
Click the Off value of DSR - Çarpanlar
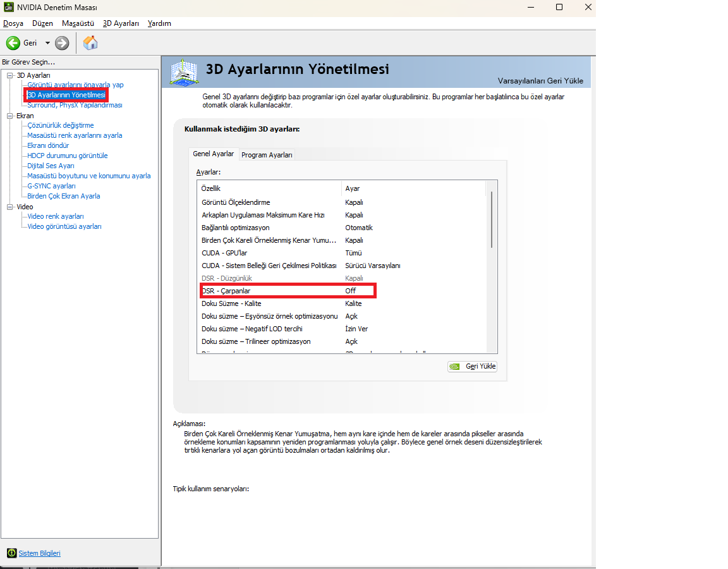[x=351, y=291]
